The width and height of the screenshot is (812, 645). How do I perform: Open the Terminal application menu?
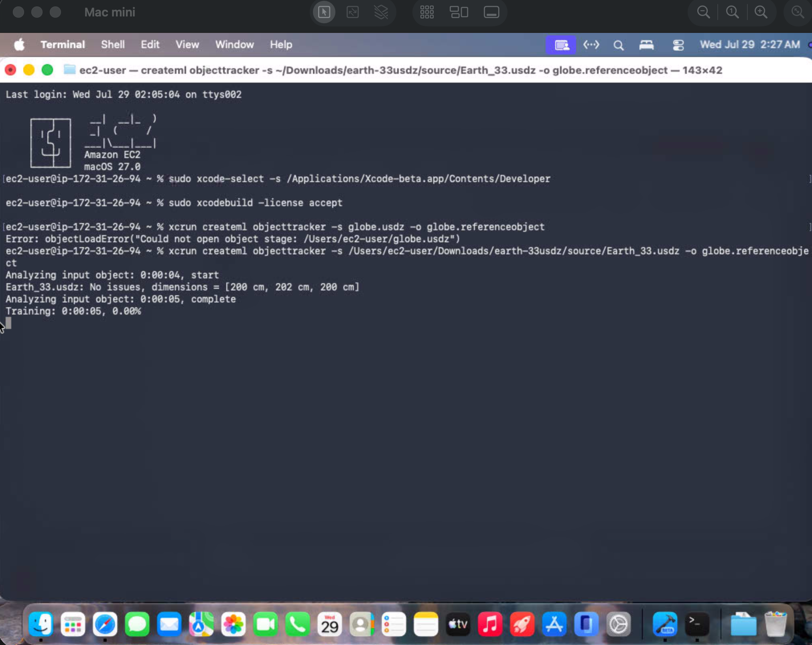(63, 45)
